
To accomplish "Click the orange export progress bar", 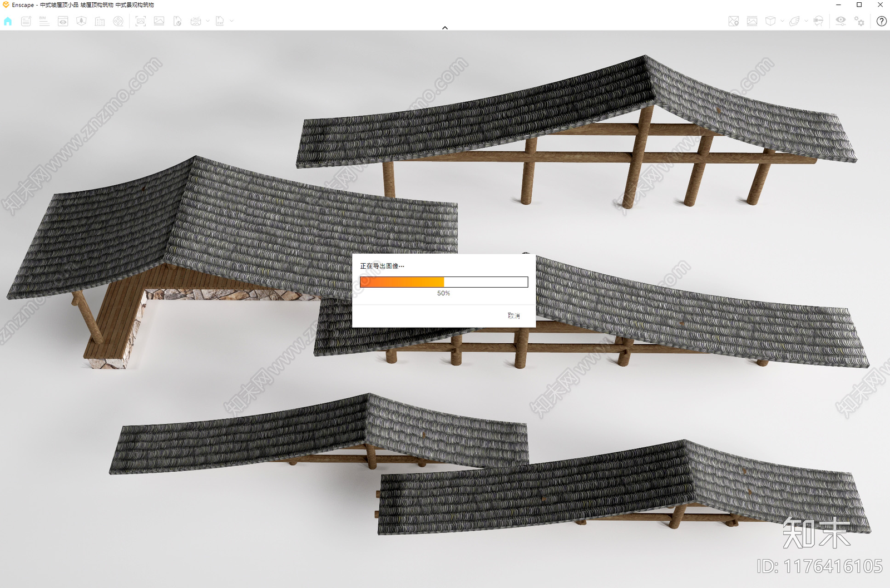I will [x=443, y=282].
